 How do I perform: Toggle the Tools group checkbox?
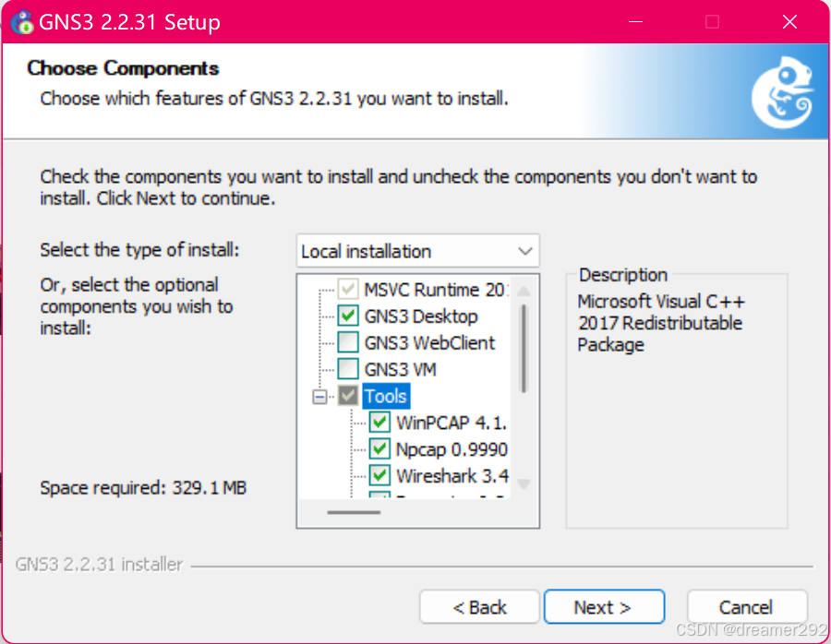(348, 396)
